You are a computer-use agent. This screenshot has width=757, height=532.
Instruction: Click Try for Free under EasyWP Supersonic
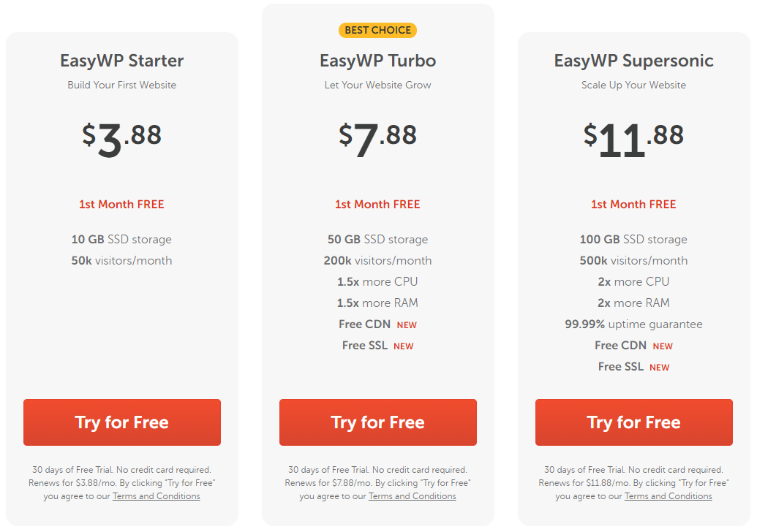[x=634, y=422]
